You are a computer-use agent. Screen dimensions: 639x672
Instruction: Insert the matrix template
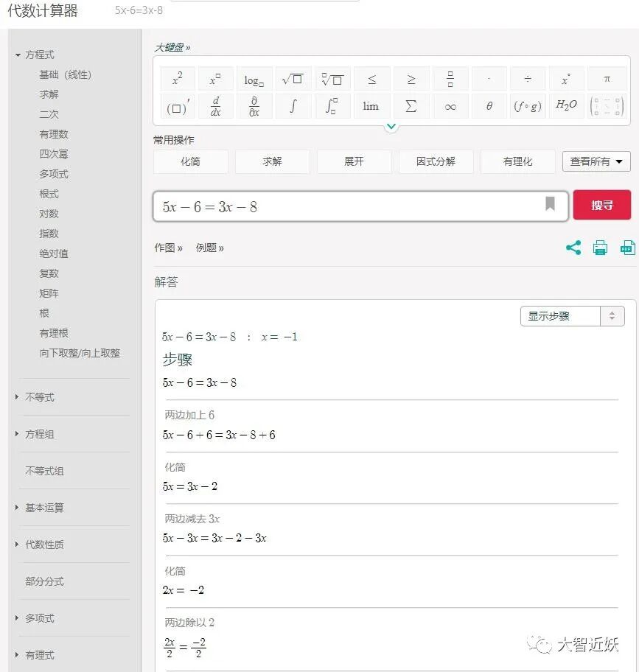[607, 106]
